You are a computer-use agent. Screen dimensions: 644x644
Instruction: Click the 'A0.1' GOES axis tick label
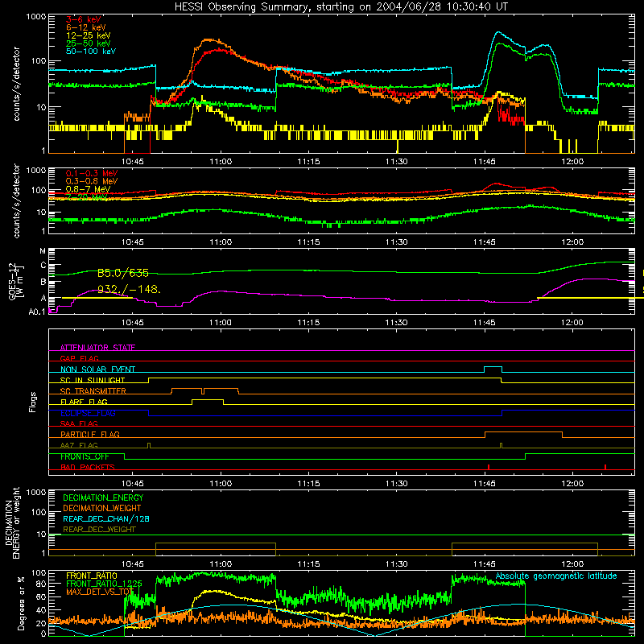[37, 312]
